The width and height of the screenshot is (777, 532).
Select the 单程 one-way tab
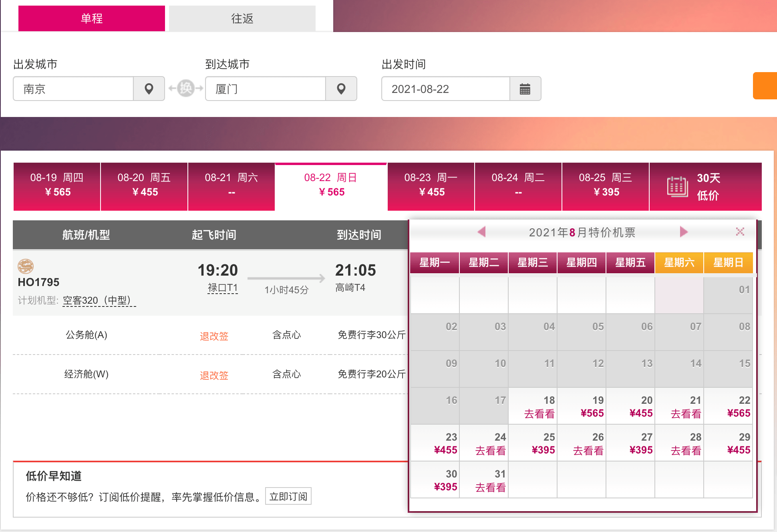[x=92, y=18]
